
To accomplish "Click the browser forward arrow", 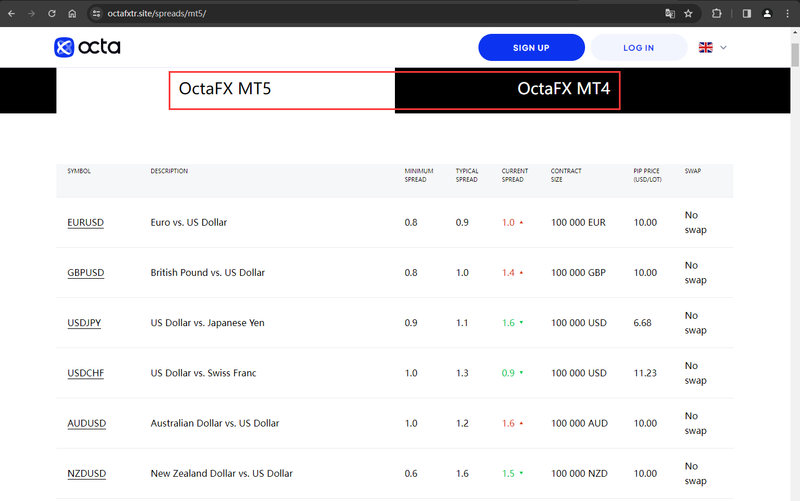I will click(x=32, y=14).
